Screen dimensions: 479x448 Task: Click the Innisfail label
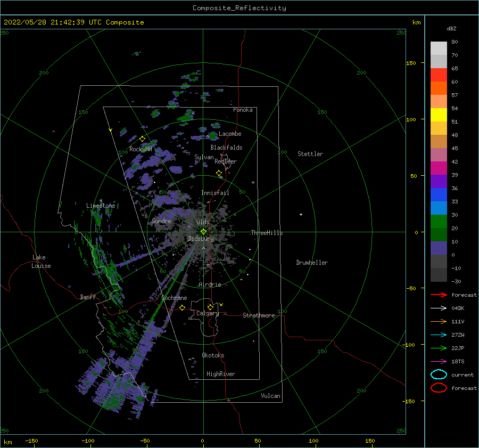215,193
